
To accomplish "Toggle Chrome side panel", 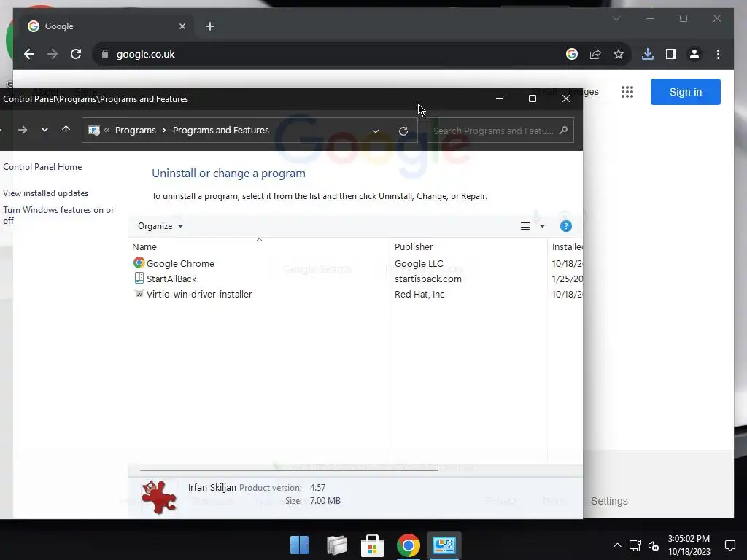I will [671, 54].
